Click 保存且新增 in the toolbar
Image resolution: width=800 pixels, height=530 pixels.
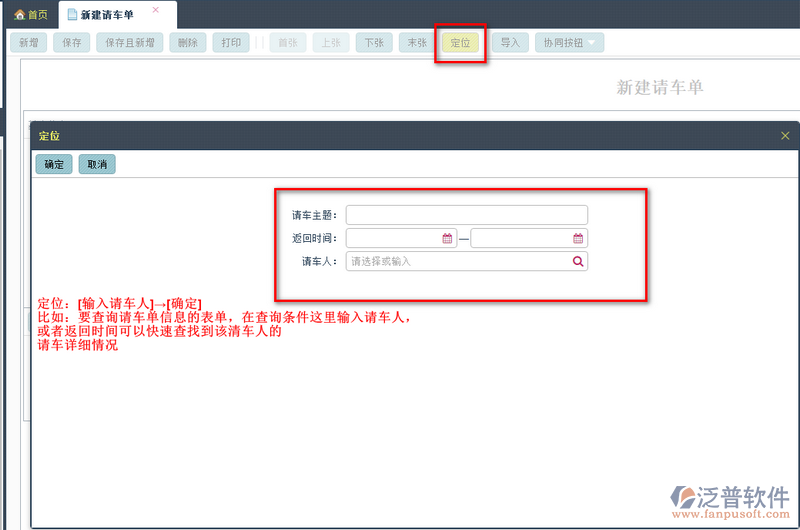tap(130, 43)
